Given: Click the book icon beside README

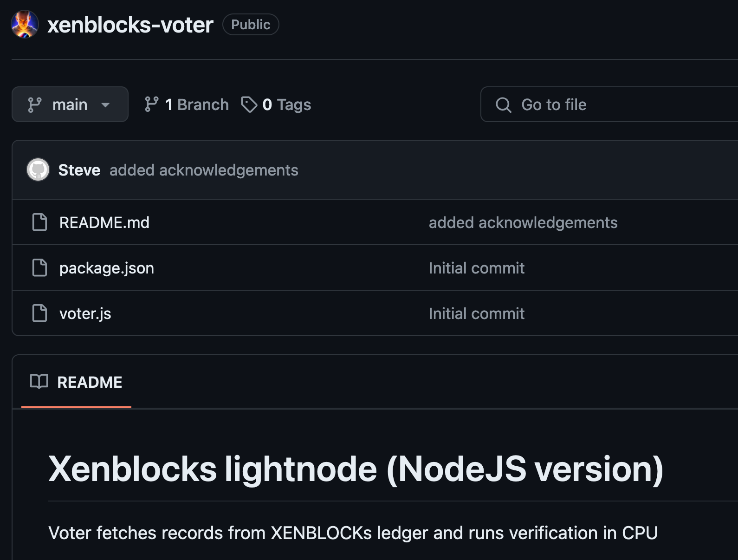Looking at the screenshot, I should click(39, 382).
